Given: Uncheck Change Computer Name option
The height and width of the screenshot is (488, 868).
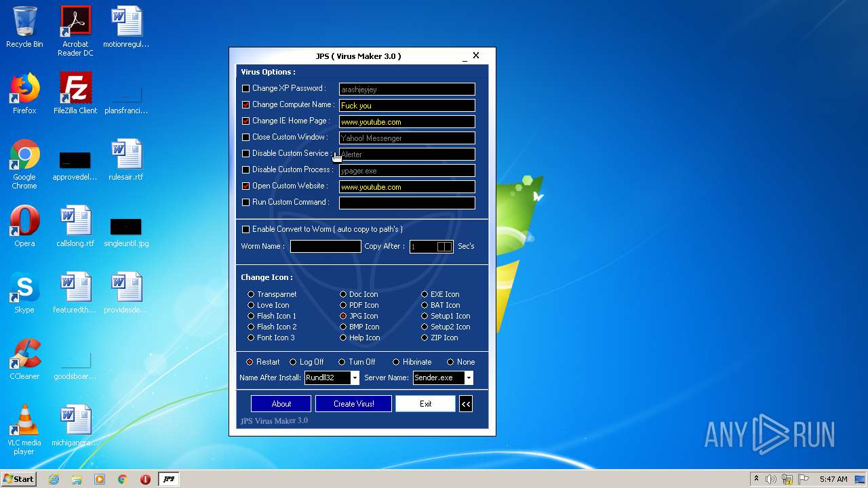Looking at the screenshot, I should pos(246,104).
